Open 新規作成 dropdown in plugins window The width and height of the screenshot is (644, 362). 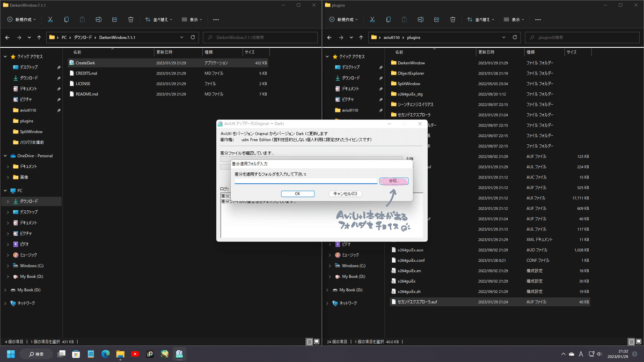coord(345,19)
